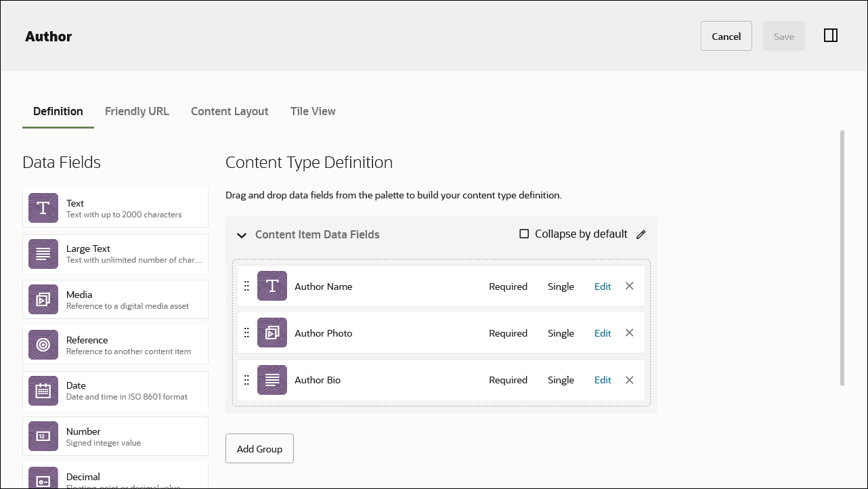Go to the Tile View tab
The image size is (868, 489).
313,111
